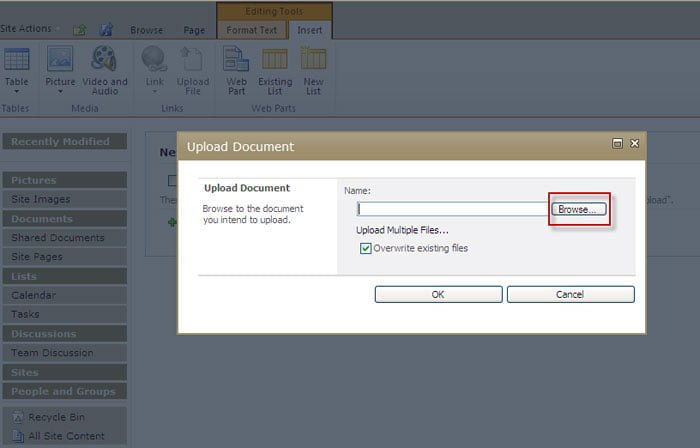Viewport: 700px width, 448px height.
Task: Expand the Link dropdown arrow
Action: coord(154,91)
